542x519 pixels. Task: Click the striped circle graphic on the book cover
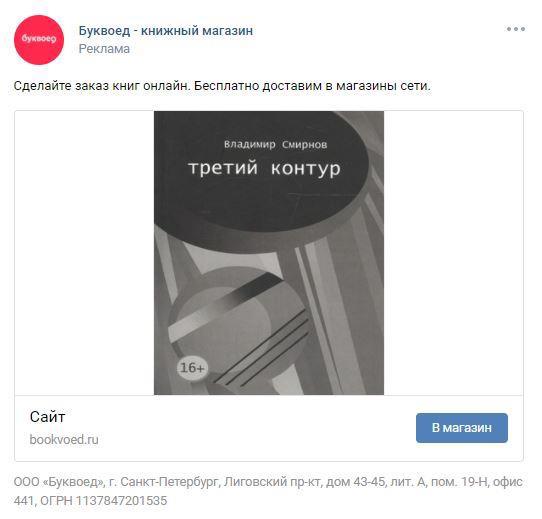[x=239, y=325]
